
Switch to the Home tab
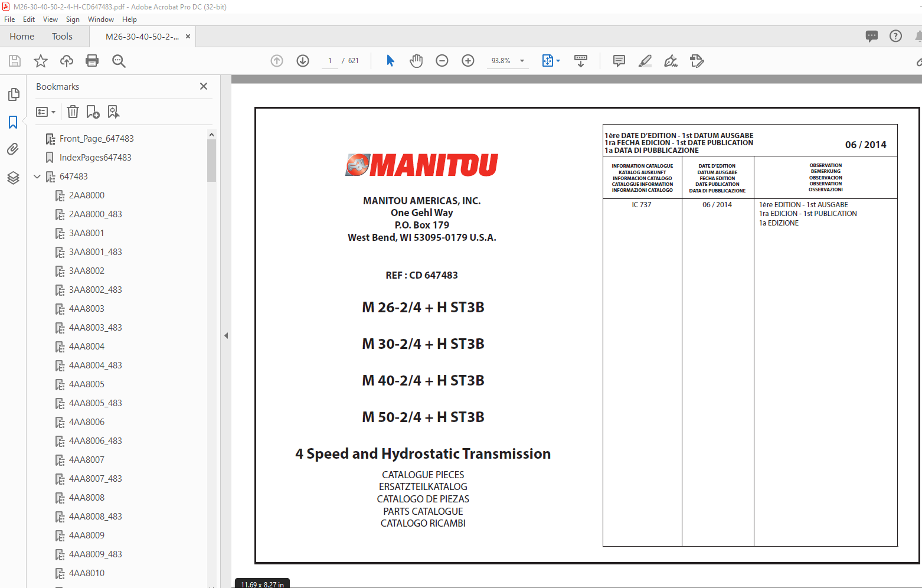pyautogui.click(x=22, y=37)
